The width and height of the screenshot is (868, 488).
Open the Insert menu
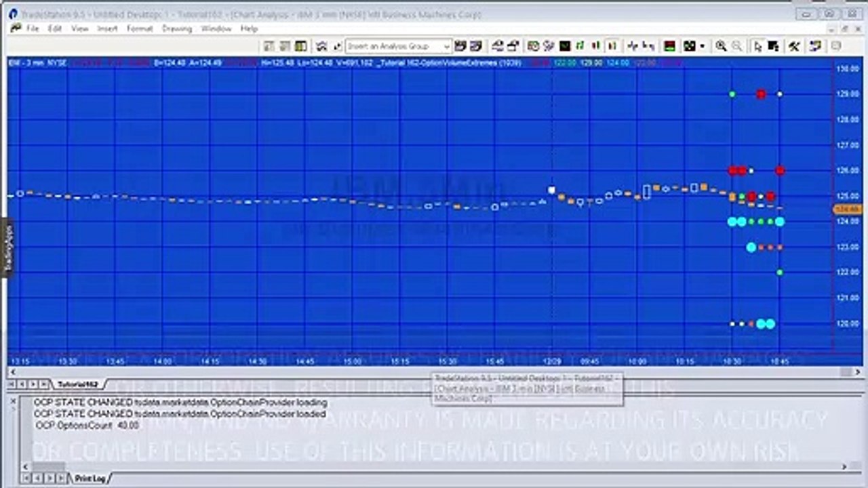click(x=107, y=28)
